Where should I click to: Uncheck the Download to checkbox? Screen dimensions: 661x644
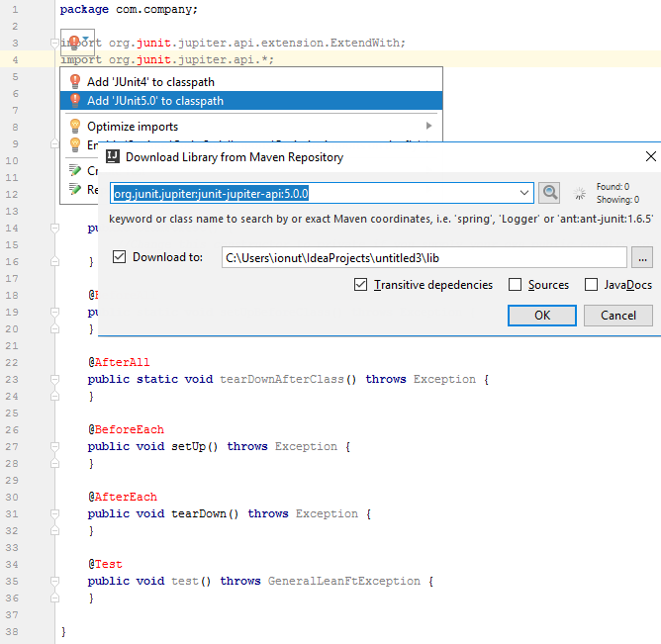click(x=120, y=257)
